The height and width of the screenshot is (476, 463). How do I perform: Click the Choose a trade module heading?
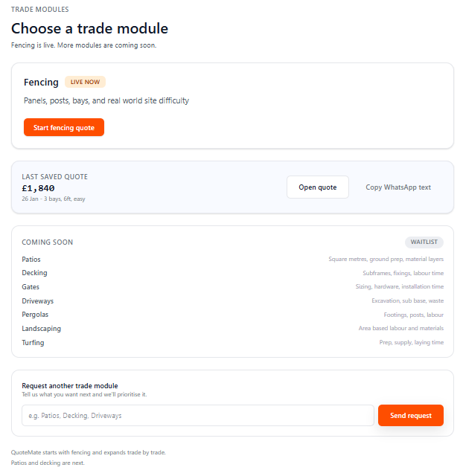click(x=89, y=29)
